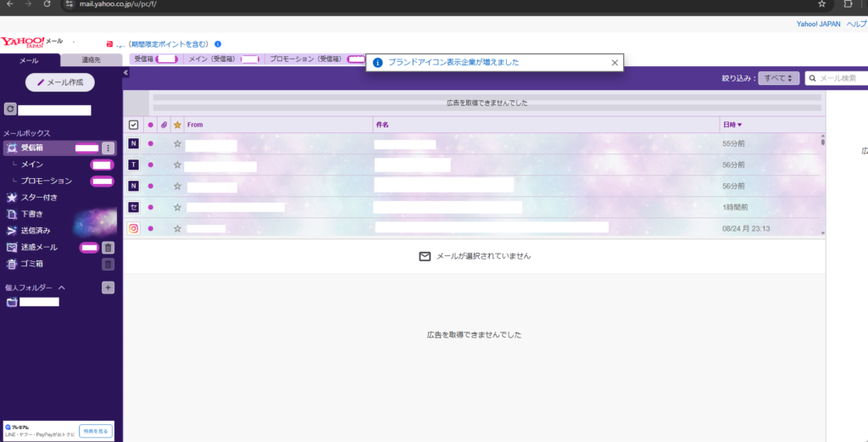Click the search magnifier icon

click(x=813, y=78)
